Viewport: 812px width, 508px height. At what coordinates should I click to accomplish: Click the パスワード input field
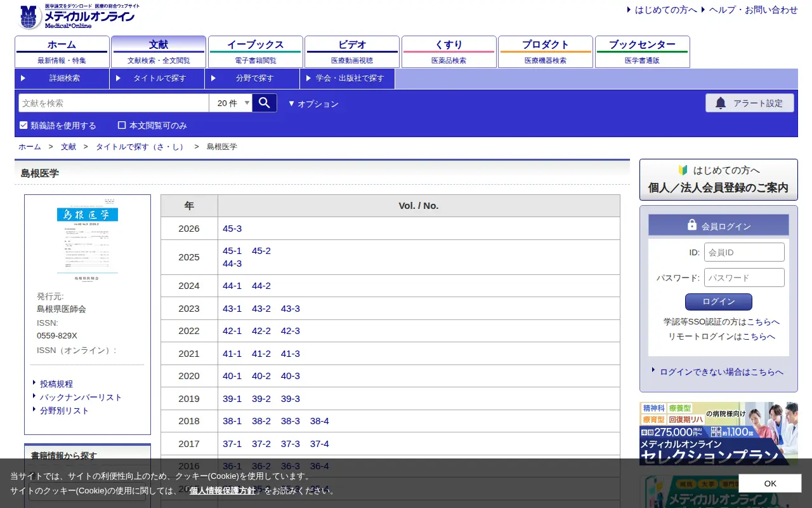tap(744, 277)
